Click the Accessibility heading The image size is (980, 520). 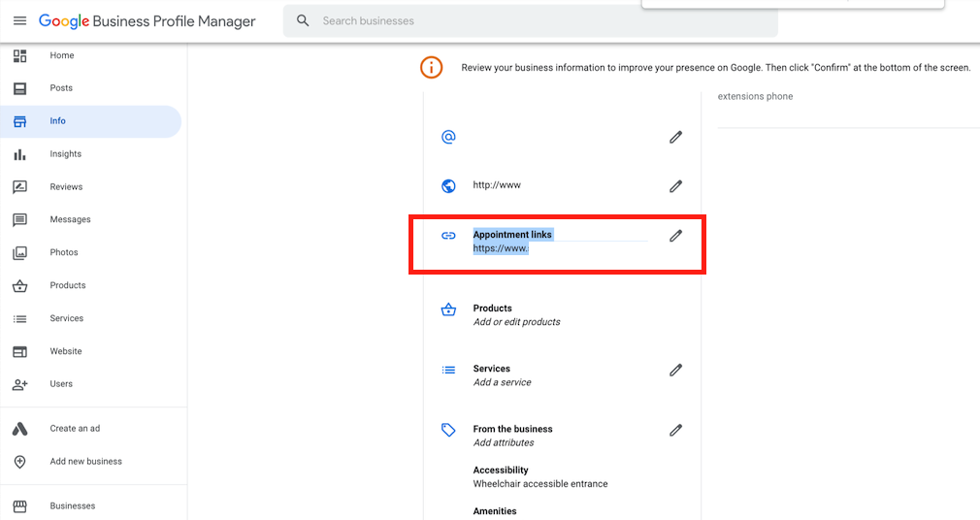[501, 470]
